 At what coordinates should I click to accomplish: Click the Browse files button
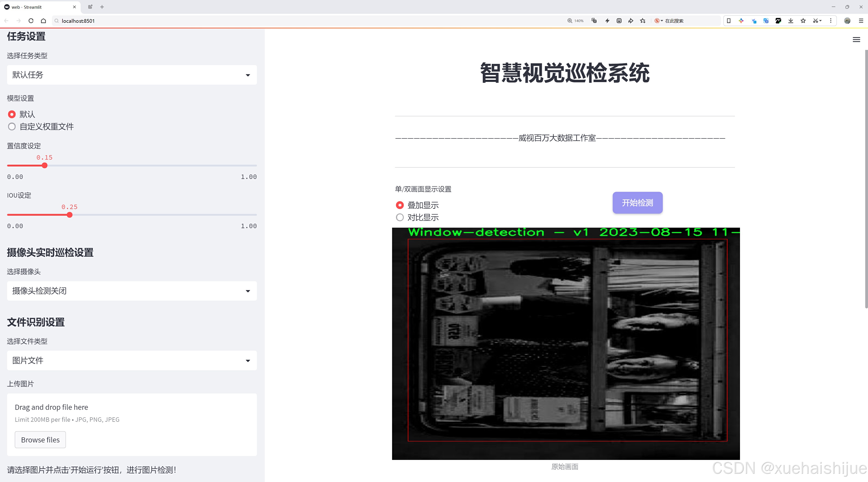40,439
